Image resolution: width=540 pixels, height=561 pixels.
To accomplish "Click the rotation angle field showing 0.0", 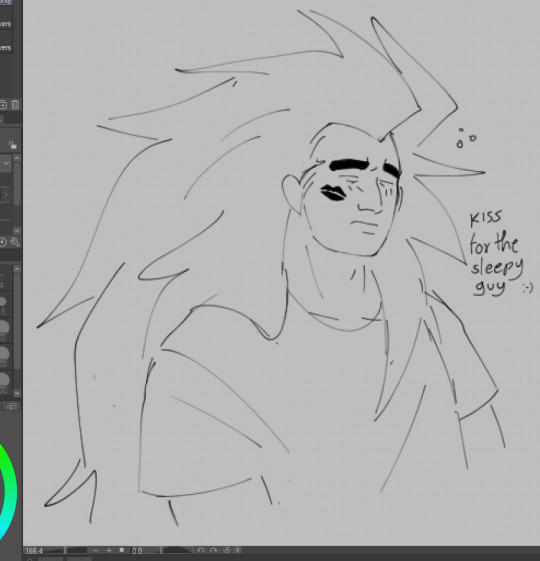I will [x=138, y=551].
